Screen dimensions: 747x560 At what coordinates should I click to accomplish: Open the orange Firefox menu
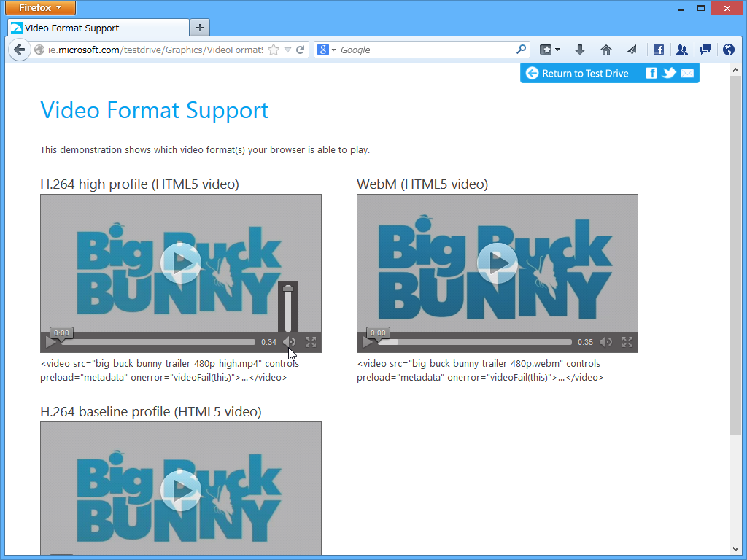click(40, 8)
